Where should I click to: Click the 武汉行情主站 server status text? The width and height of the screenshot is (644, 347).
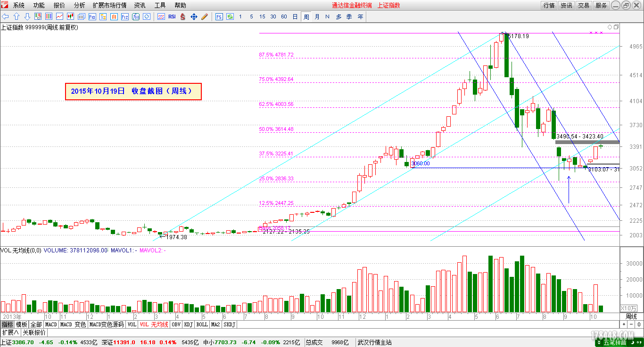pyautogui.click(x=374, y=342)
